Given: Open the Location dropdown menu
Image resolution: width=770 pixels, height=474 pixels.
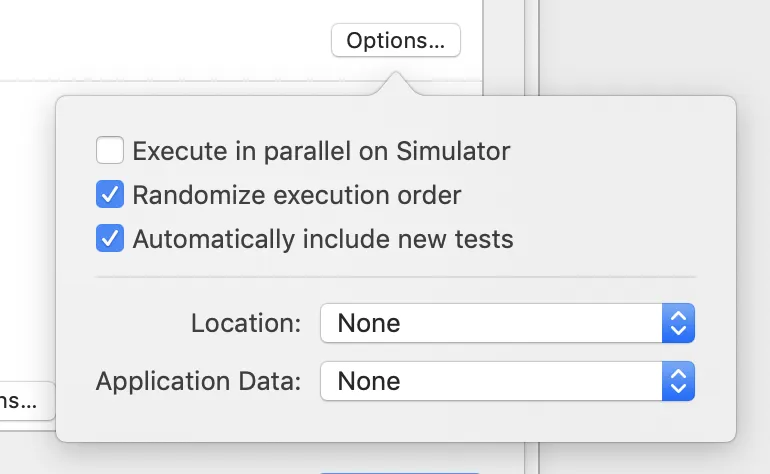Looking at the screenshot, I should [x=506, y=323].
